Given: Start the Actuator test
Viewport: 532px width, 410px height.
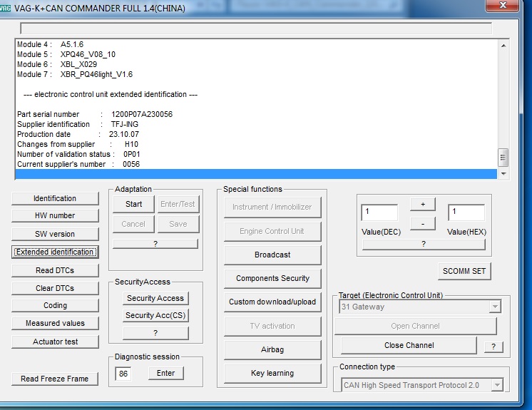Looking at the screenshot, I should point(55,342).
